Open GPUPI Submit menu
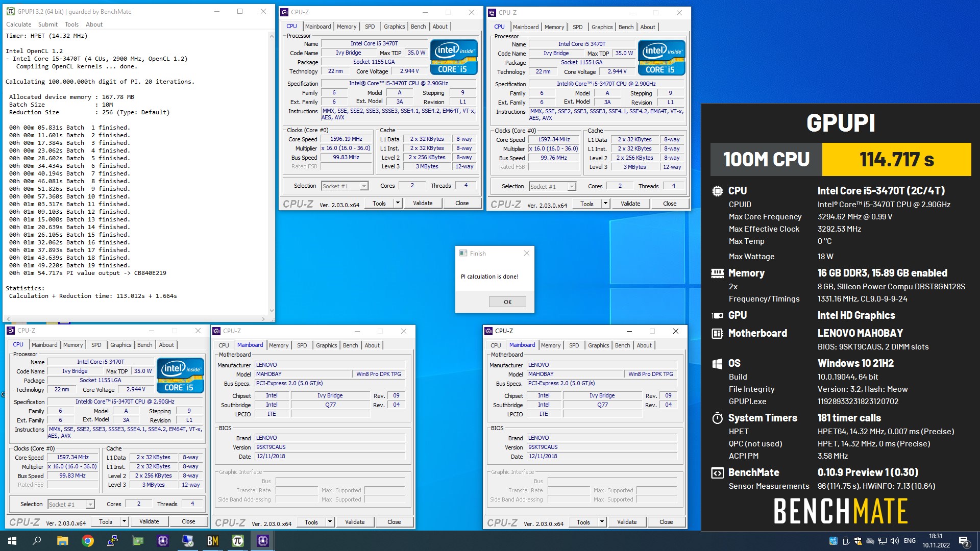The height and width of the screenshot is (551, 980). pyautogui.click(x=48, y=24)
